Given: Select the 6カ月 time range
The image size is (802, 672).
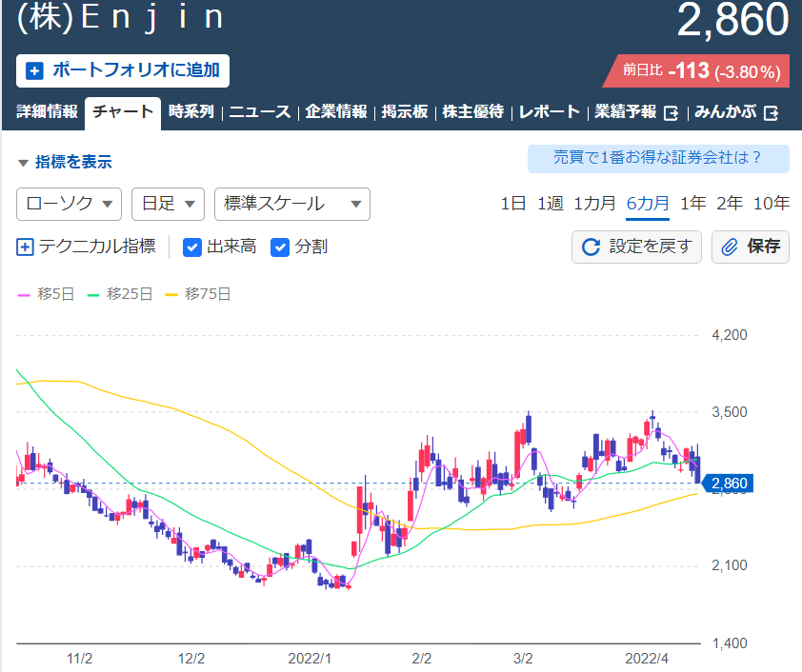Looking at the screenshot, I should click(x=648, y=204).
